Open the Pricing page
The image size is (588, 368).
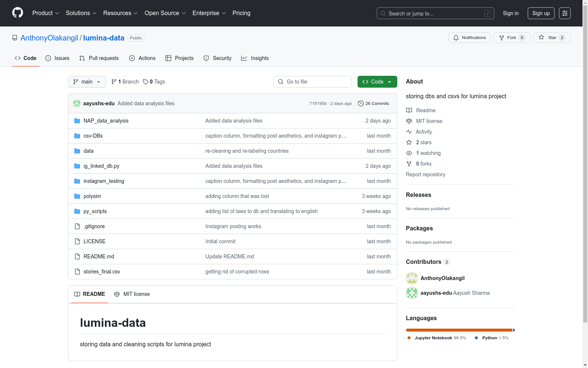(x=241, y=13)
